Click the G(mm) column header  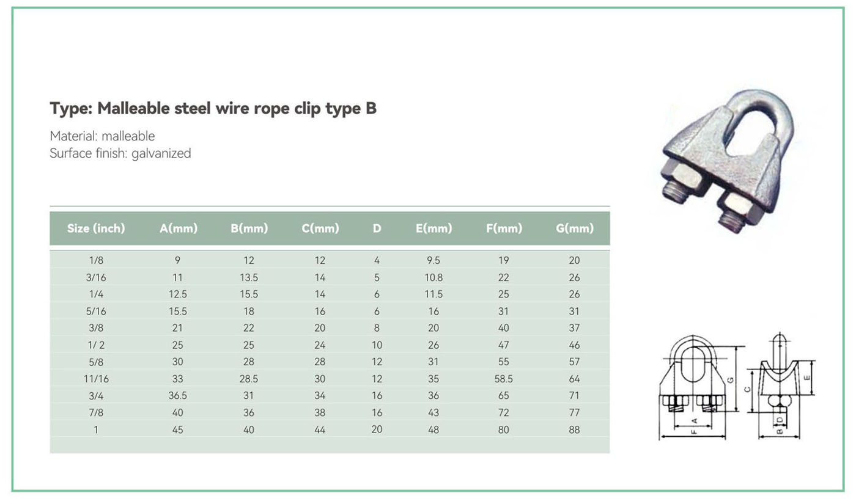[574, 228]
